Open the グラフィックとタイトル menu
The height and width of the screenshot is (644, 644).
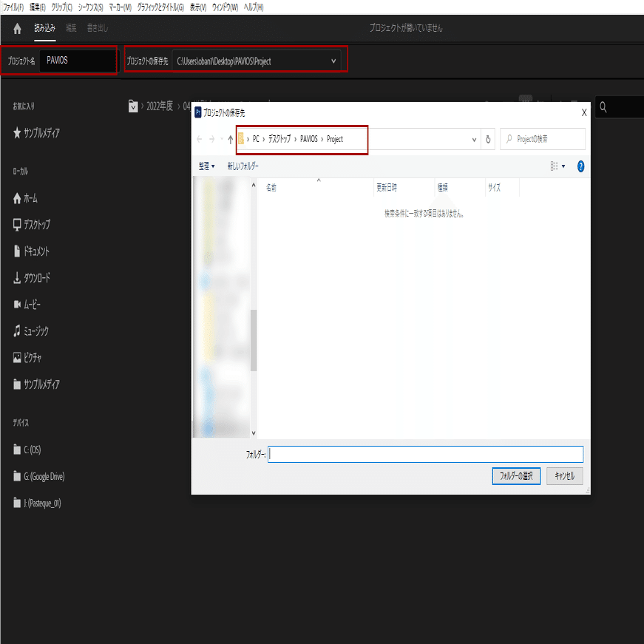point(160,7)
